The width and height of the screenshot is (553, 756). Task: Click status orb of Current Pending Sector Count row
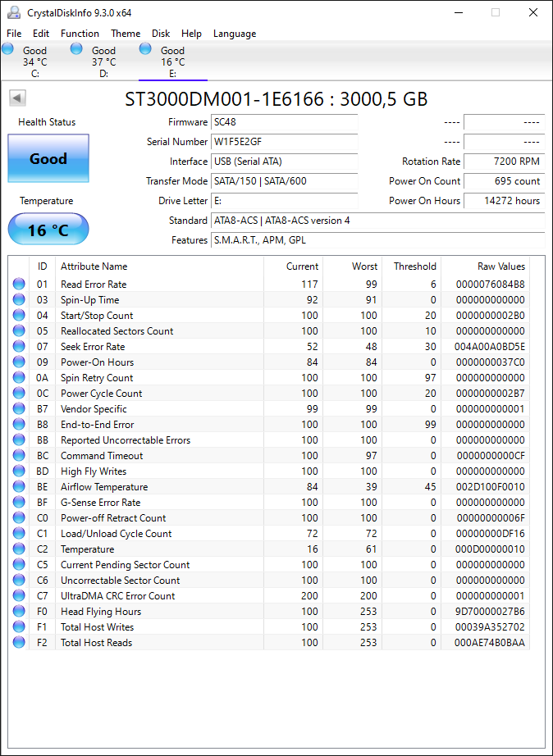[x=19, y=565]
